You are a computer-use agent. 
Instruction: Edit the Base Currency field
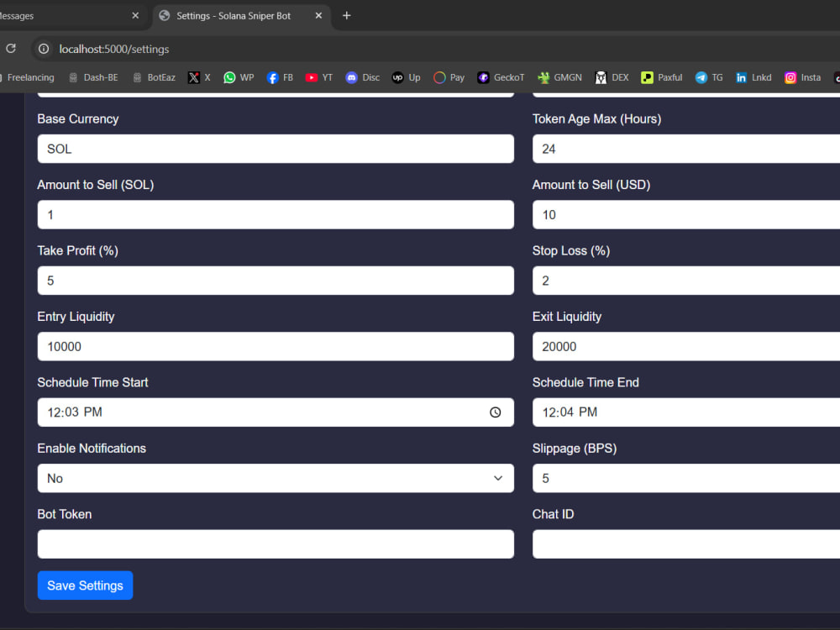[x=276, y=149]
